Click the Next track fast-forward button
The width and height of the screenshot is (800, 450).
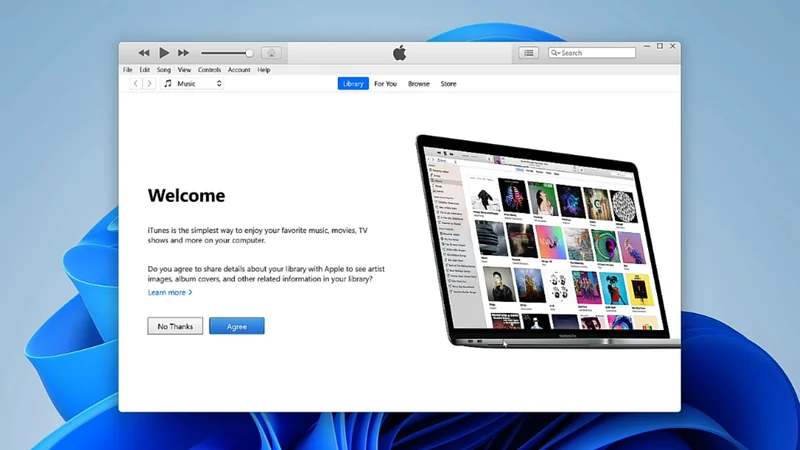tap(184, 53)
